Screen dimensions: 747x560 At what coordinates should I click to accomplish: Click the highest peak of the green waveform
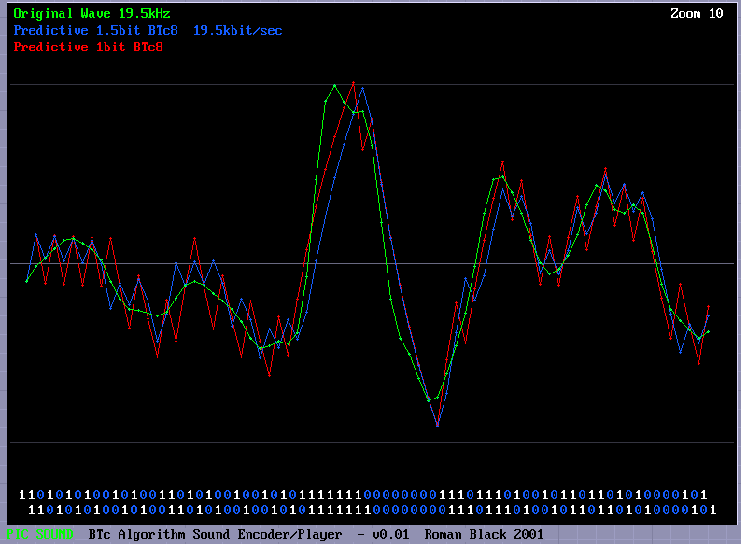(x=334, y=85)
